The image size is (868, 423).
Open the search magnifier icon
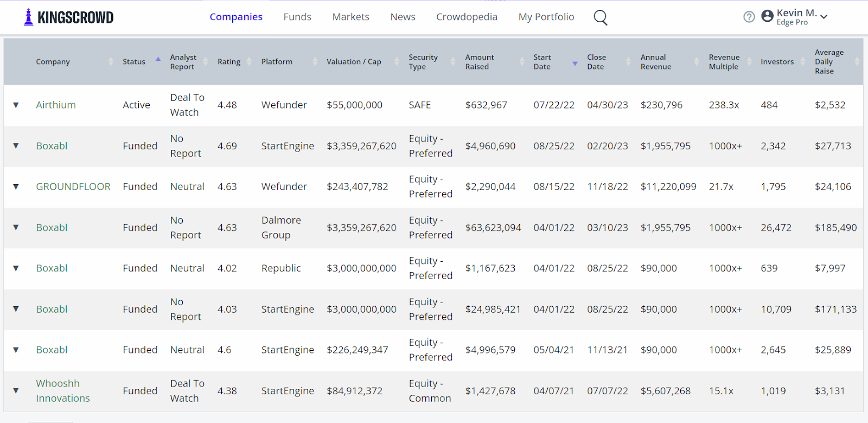pyautogui.click(x=601, y=17)
